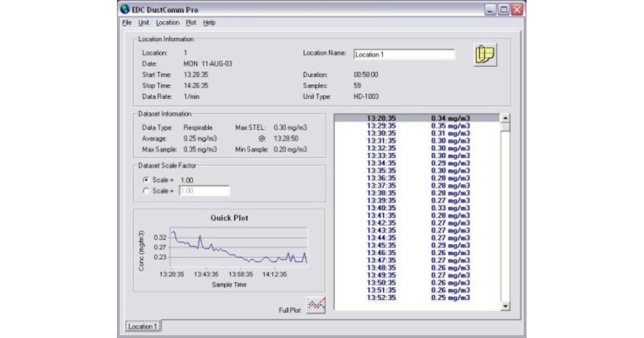Click the STEL time value 13:28:50

tap(286, 138)
